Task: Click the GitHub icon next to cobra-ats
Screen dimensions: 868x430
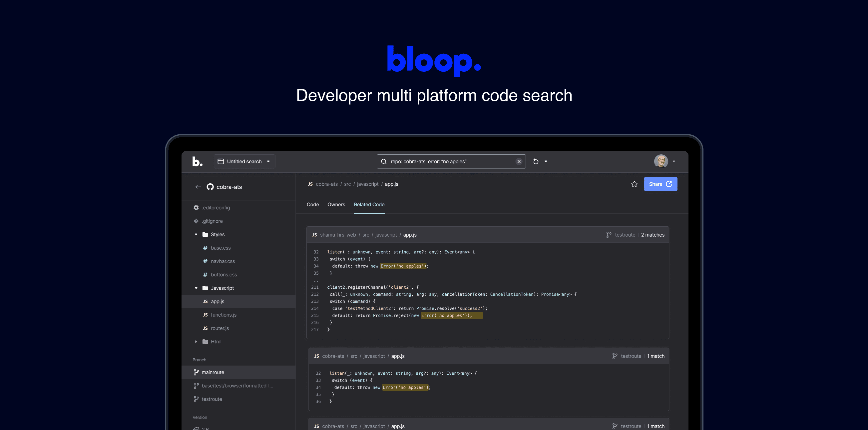Action: [210, 187]
